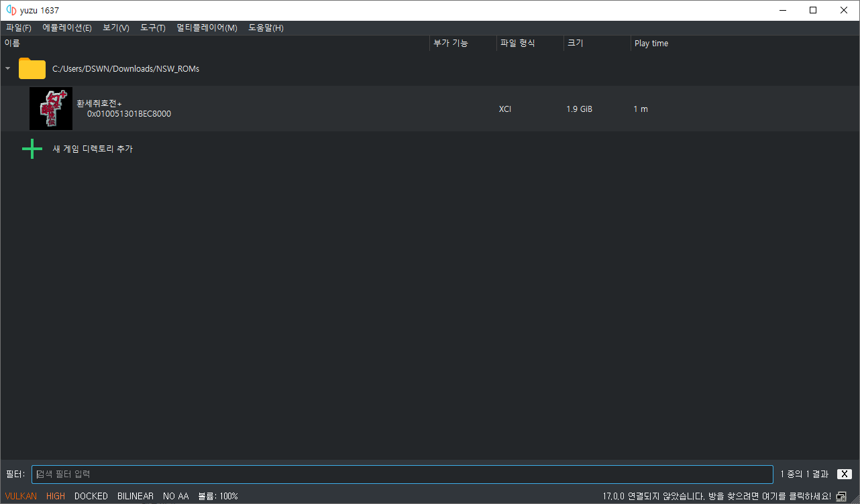
Task: Maximize the yuzu window
Action: (x=813, y=10)
